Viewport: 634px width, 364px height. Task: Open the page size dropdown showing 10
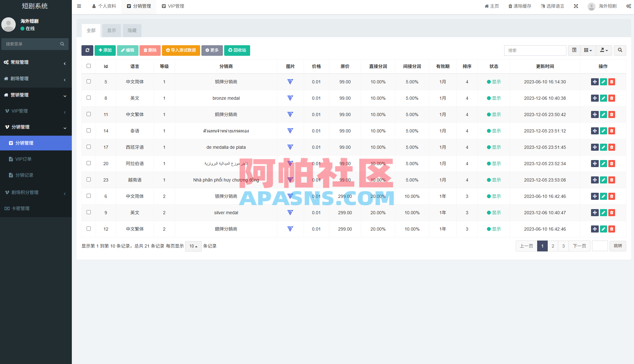tap(193, 246)
